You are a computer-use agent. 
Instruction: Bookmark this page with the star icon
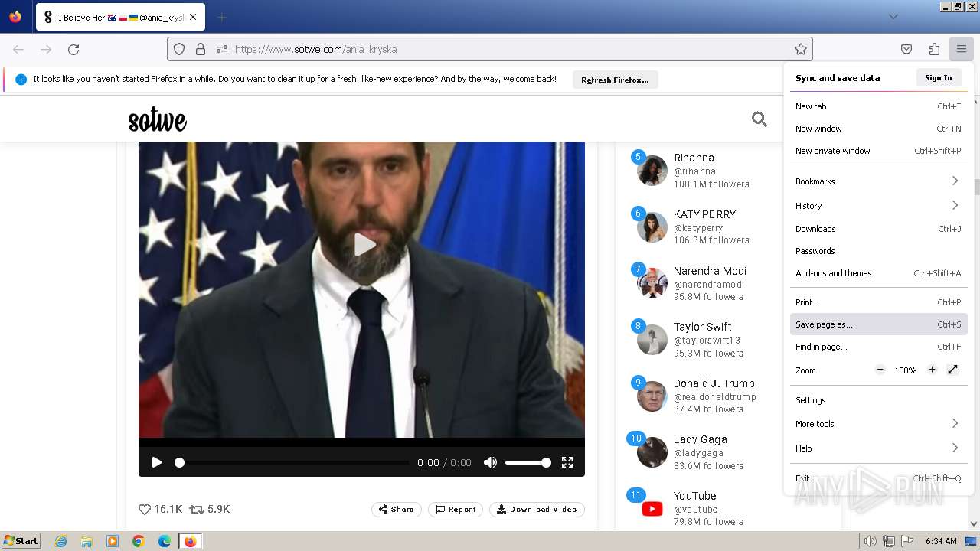point(801,49)
